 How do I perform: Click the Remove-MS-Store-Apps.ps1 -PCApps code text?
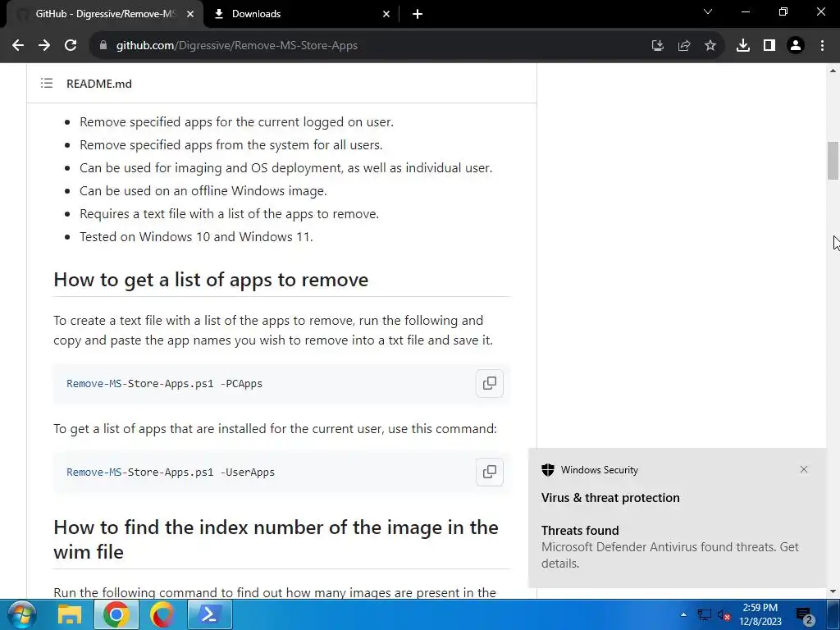(164, 384)
